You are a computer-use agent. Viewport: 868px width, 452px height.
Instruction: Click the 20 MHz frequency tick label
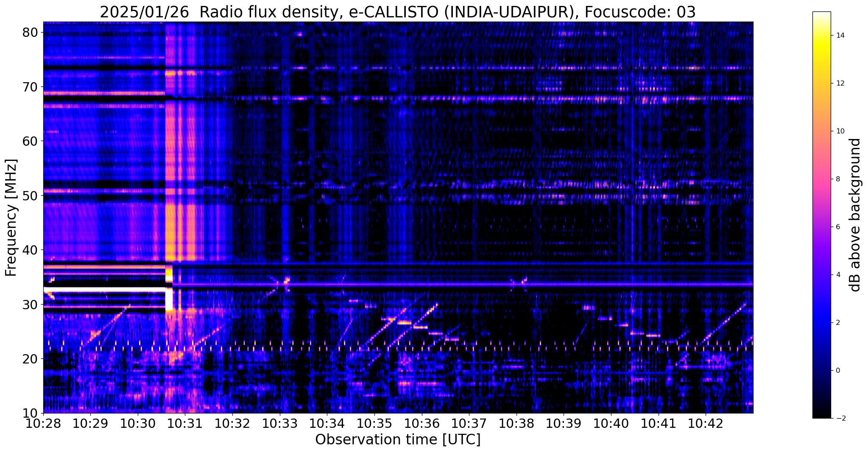point(31,359)
